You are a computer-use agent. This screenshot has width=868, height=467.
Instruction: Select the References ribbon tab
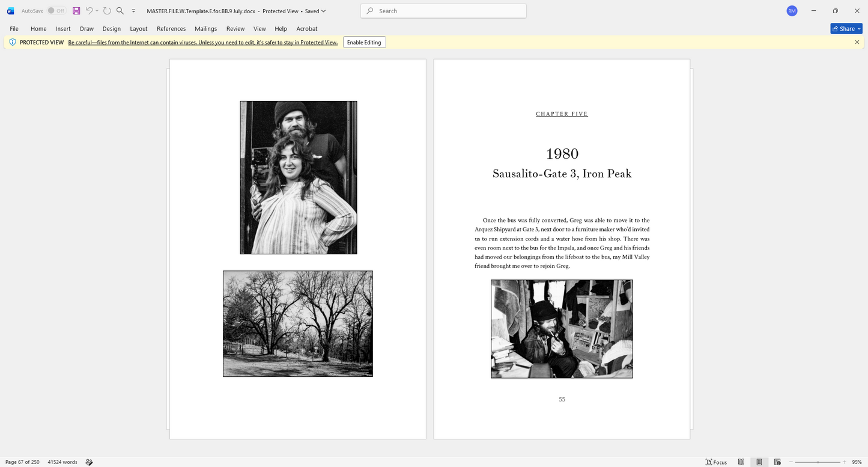click(x=171, y=28)
